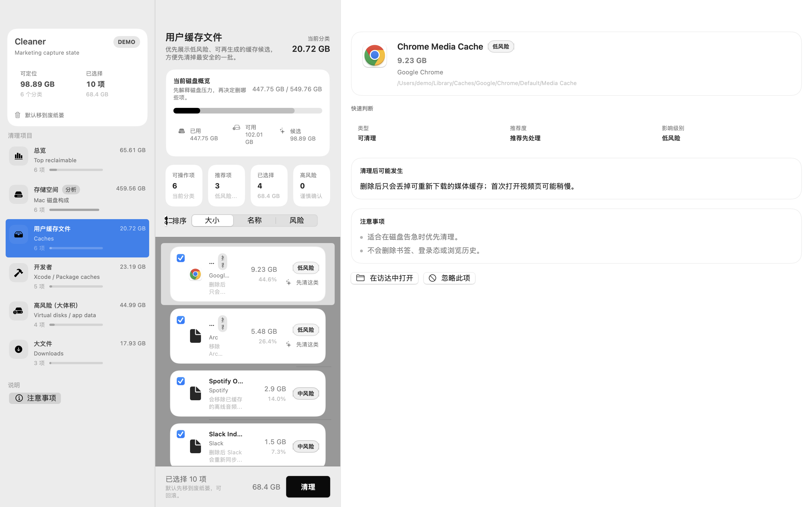
Task: Click the 分析 badge next to 存储空间
Action: coord(71,190)
